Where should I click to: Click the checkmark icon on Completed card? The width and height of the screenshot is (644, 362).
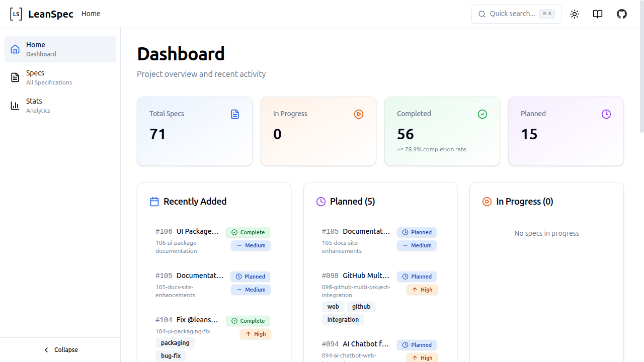click(x=482, y=114)
